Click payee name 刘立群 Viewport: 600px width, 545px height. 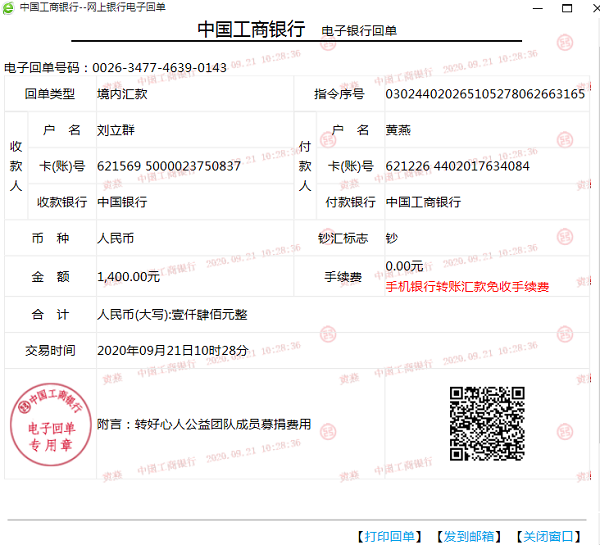(x=116, y=130)
